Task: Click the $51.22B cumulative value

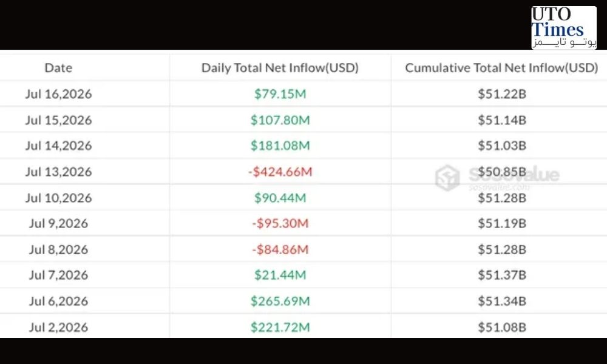Action: click(502, 94)
